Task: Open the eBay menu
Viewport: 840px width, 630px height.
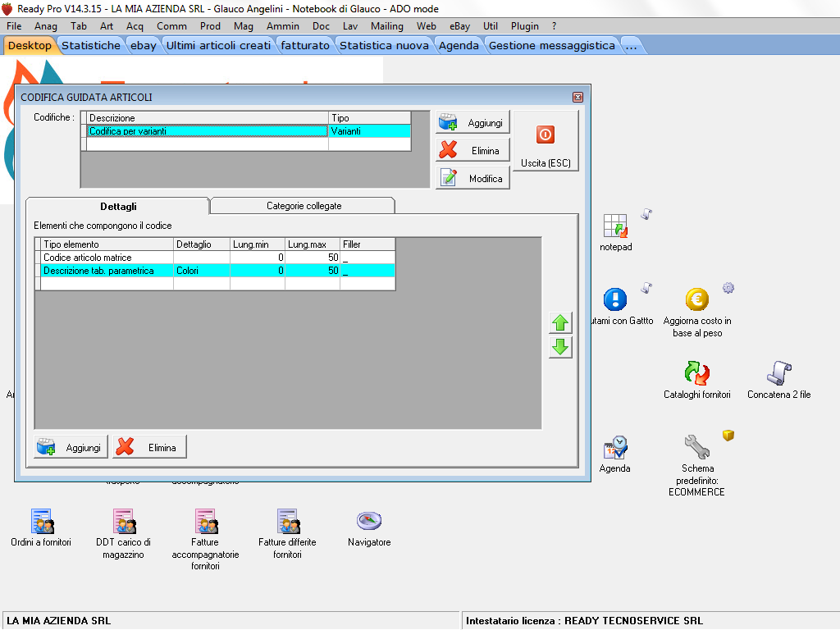Action: 459,26
